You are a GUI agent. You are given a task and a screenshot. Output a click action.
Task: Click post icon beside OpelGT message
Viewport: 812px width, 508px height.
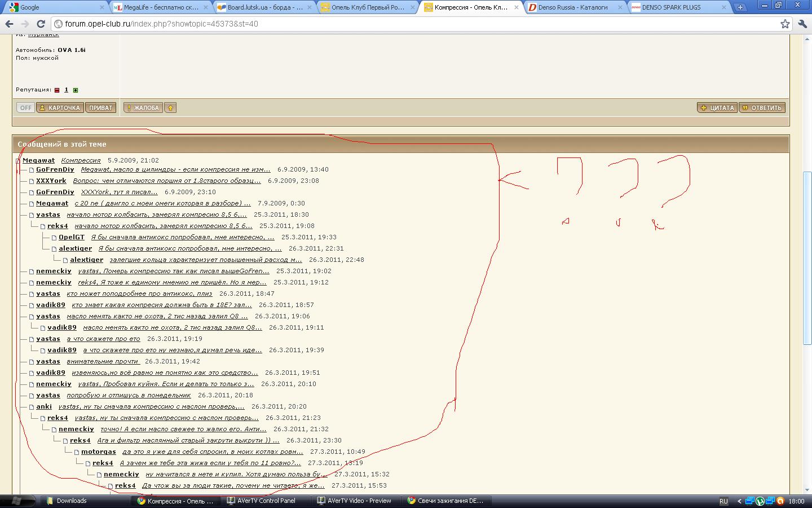[x=54, y=238]
